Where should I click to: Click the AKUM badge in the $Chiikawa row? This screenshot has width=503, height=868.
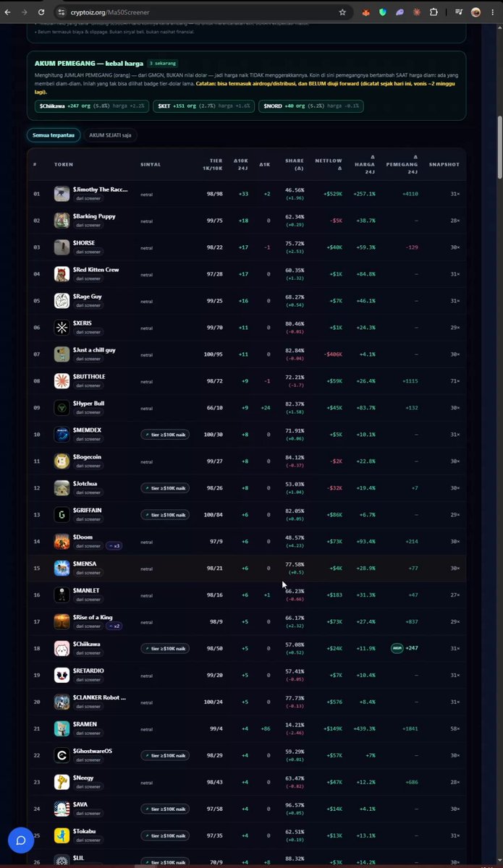click(x=397, y=649)
